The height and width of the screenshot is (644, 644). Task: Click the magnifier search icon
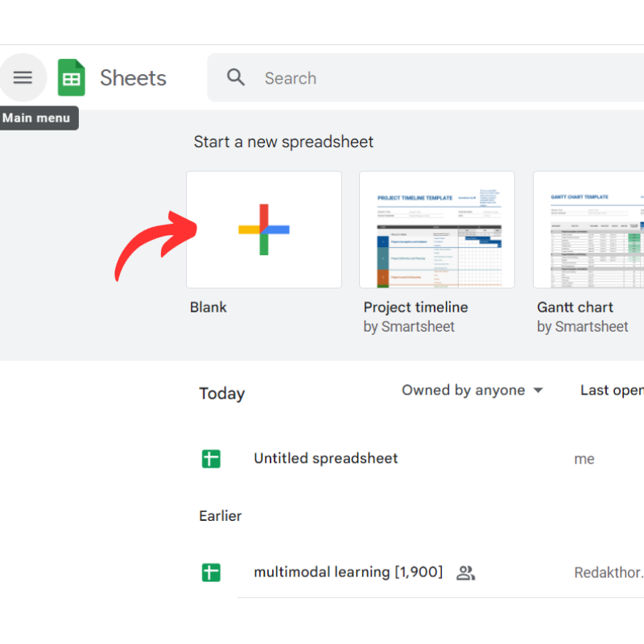(236, 77)
